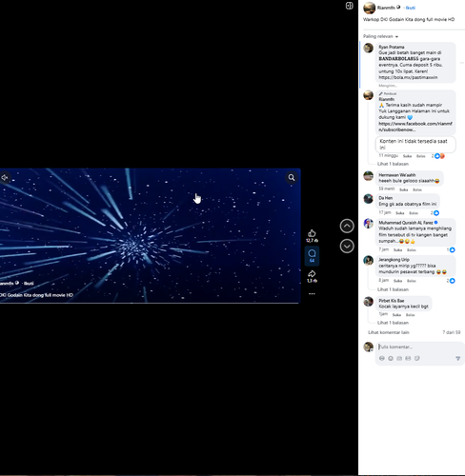This screenshot has height=476, width=465.
Task: Expand Lihat 1 balasan under Rianmfn comment
Action: 393,164
